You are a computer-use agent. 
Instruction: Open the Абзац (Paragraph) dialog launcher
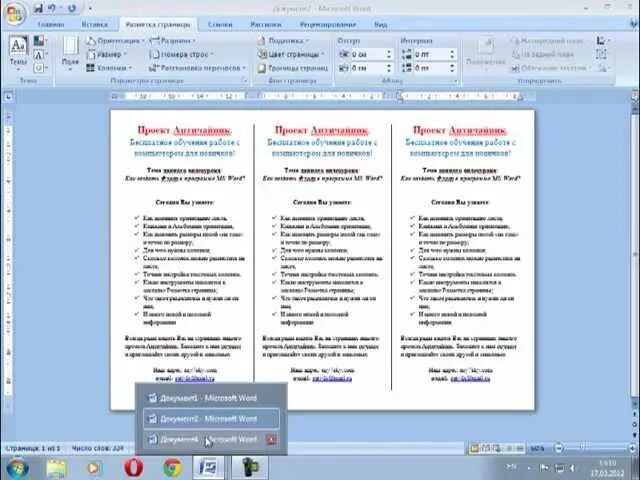[x=456, y=81]
